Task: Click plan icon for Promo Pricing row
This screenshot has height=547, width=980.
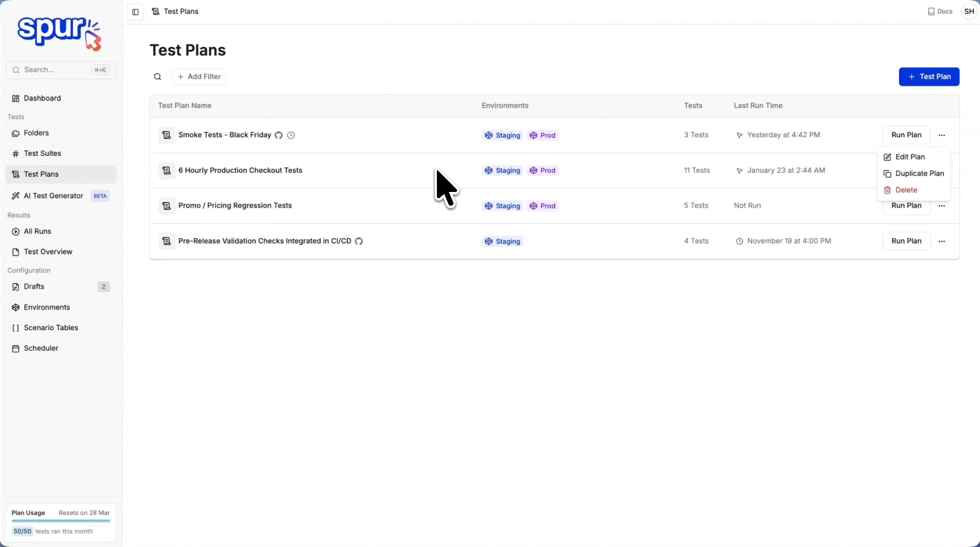Action: 167,206
